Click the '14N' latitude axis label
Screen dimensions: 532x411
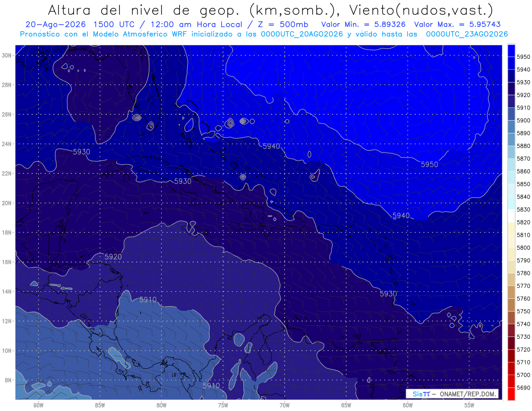tap(8, 291)
